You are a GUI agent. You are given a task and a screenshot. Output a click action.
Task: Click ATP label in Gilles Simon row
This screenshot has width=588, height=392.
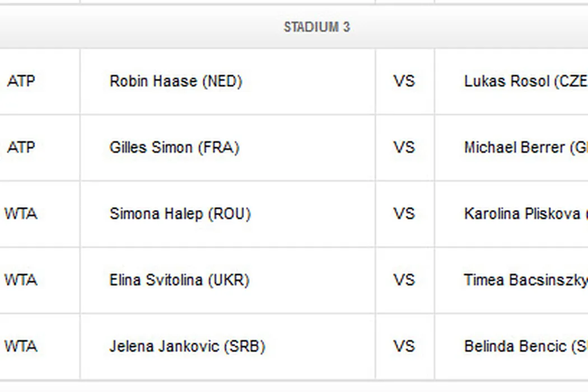(21, 147)
